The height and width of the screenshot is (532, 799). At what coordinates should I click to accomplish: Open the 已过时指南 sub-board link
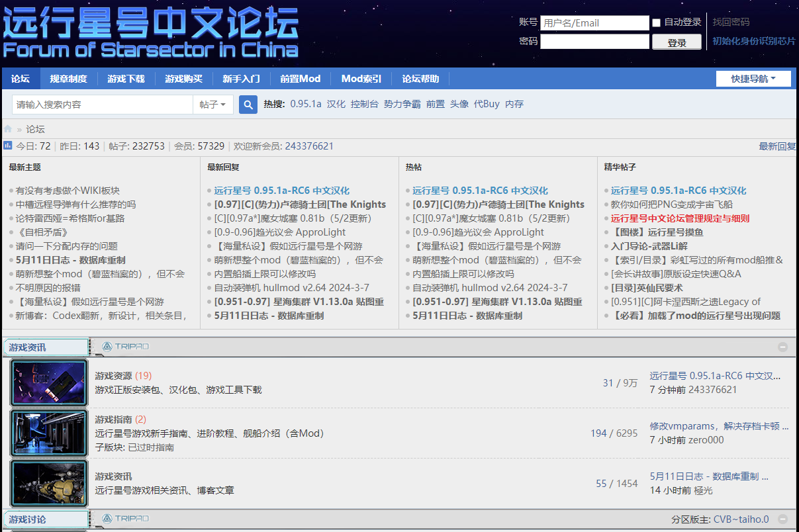(151, 447)
